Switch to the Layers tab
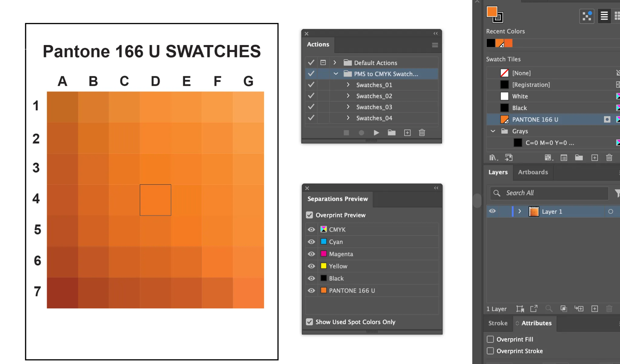The image size is (620, 364). (x=498, y=172)
